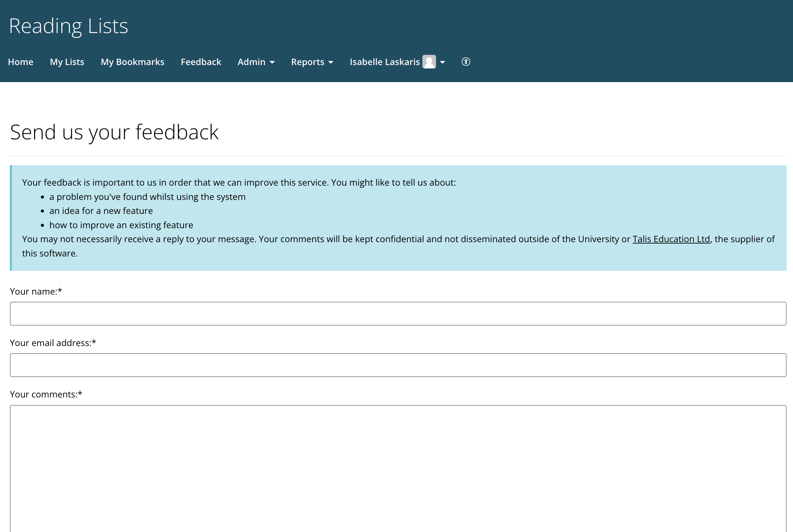Click 'an idea for a new feature' bullet
Image resolution: width=793 pixels, height=532 pixels.
[101, 211]
